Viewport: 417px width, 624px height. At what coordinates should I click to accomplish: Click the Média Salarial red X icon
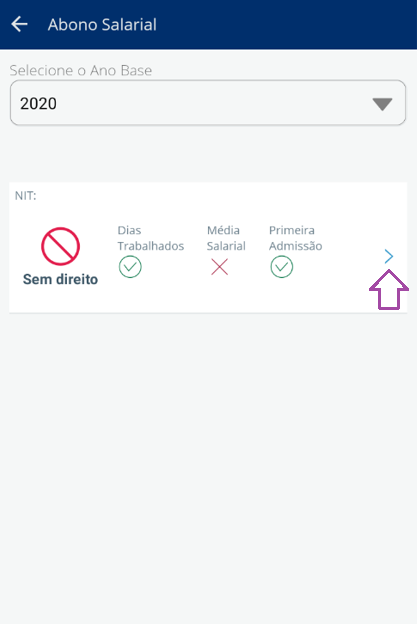(219, 267)
